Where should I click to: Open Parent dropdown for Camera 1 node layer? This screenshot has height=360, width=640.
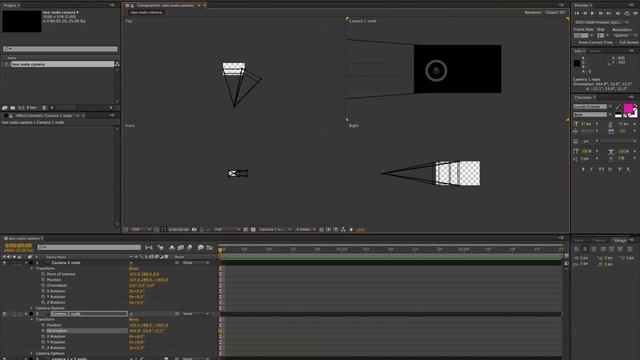point(195,314)
